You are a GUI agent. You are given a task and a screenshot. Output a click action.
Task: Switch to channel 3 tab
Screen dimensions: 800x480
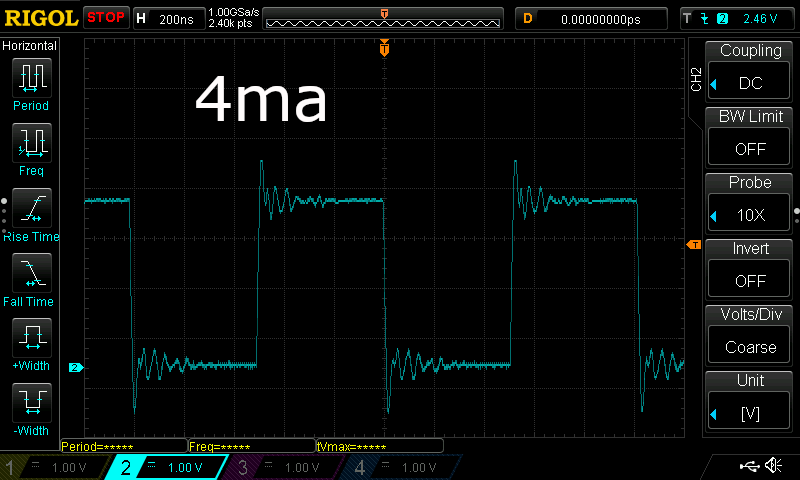pyautogui.click(x=285, y=467)
